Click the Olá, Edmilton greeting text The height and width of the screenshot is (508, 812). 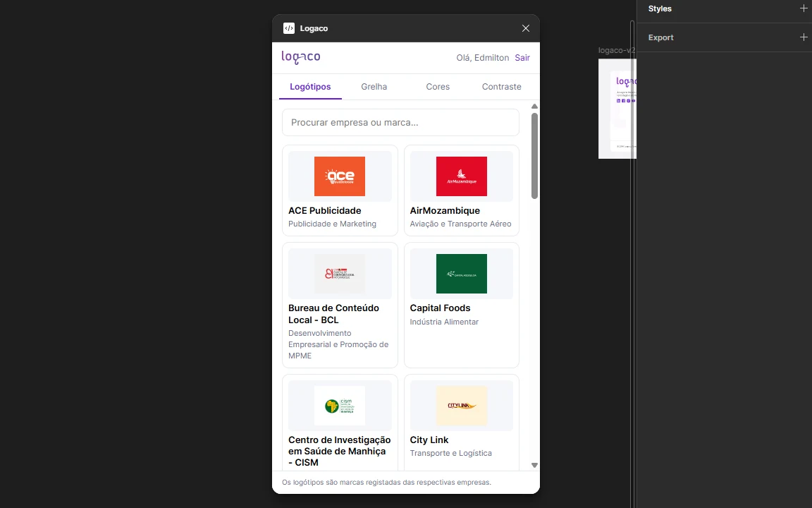pos(483,58)
